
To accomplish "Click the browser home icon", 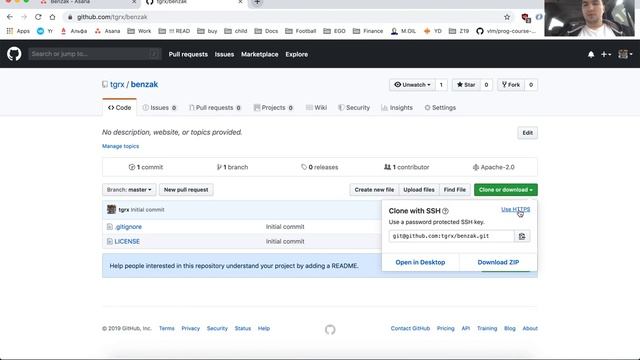I will (52, 17).
